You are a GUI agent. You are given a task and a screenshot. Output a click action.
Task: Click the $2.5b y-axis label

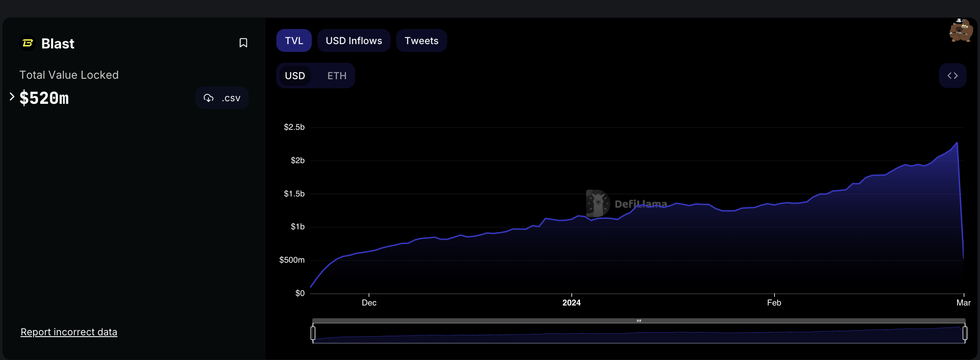[294, 127]
